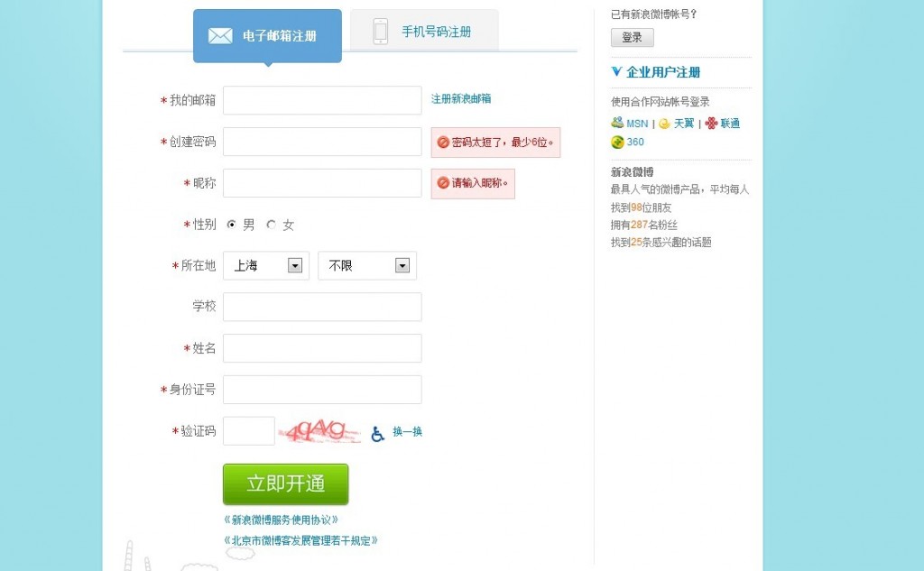Click the 登录 button
Image resolution: width=924 pixels, height=571 pixels.
click(633, 37)
